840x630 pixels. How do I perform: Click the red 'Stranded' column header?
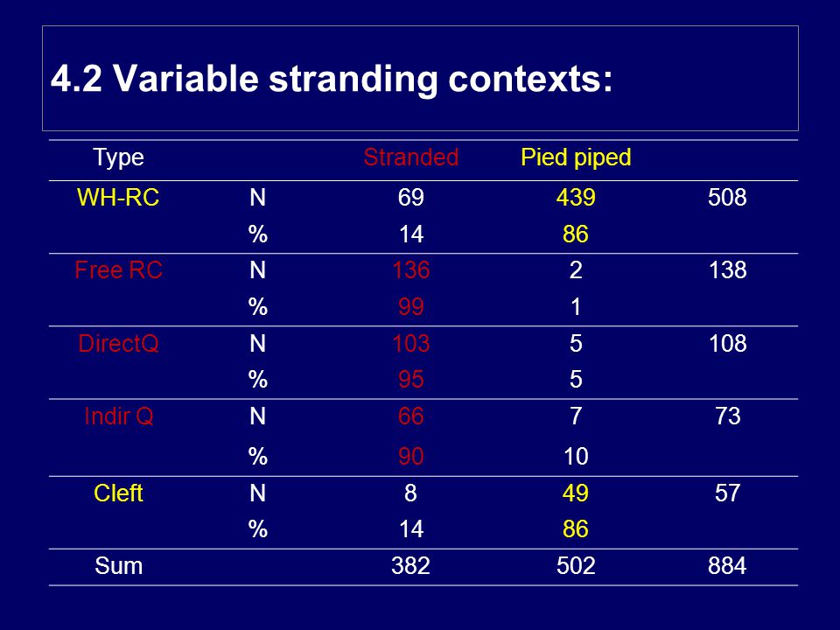[x=411, y=157]
